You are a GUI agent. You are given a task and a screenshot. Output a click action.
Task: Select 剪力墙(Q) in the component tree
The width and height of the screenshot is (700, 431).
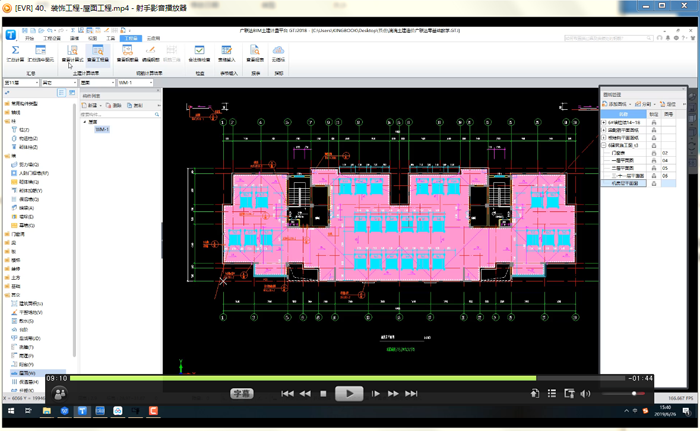coord(25,164)
